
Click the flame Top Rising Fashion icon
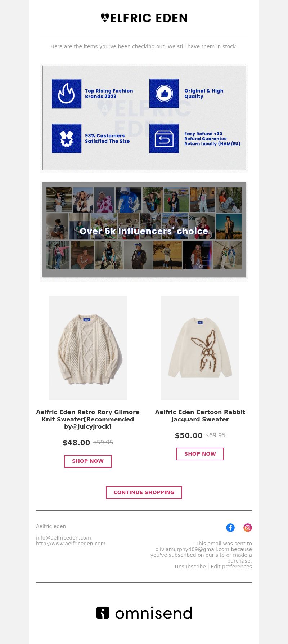[67, 94]
